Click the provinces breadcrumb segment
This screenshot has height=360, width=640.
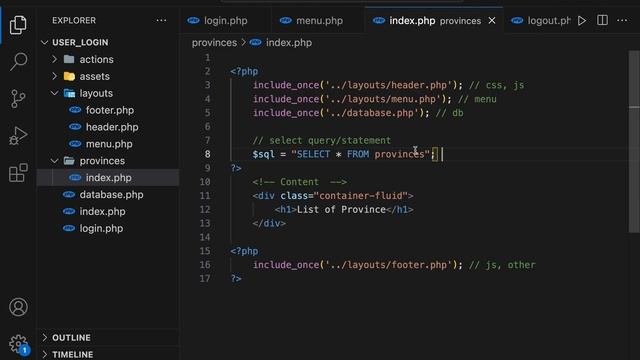coord(214,42)
